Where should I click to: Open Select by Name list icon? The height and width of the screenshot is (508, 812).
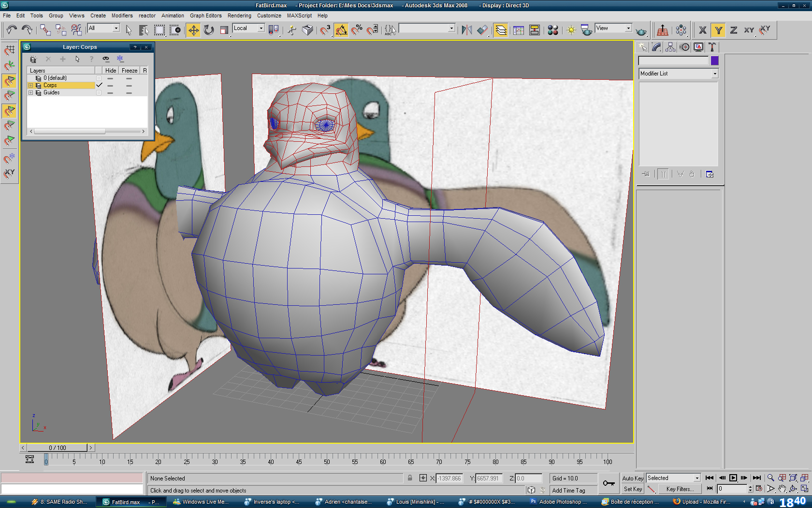coord(144,30)
